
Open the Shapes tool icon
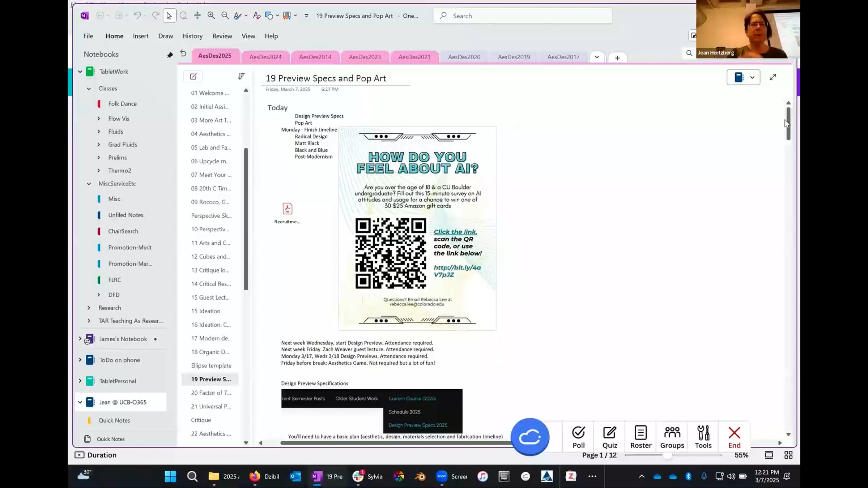[x=269, y=16]
